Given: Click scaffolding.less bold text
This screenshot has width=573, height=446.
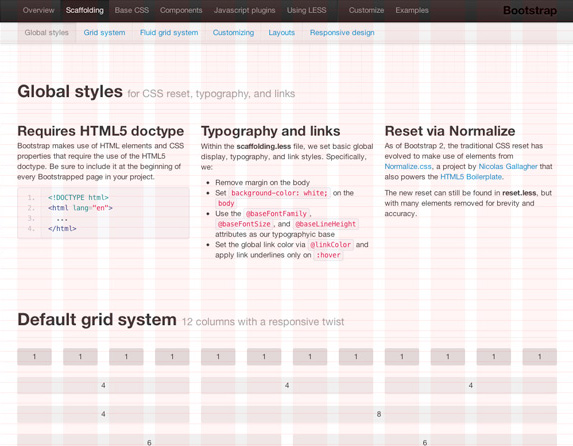Looking at the screenshot, I should (x=263, y=146).
